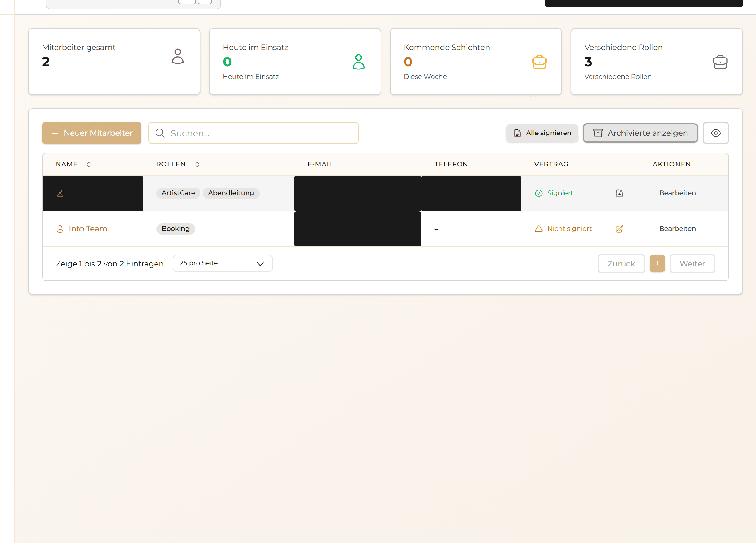Image resolution: width=756 pixels, height=543 pixels.
Task: Open the Info Team employee link
Action: tap(88, 229)
